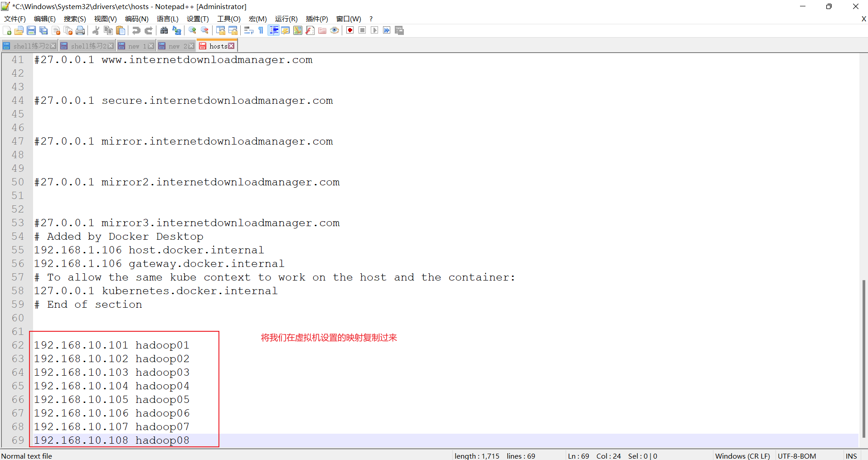
Task: Cut the selection with the scissors icon
Action: (96, 30)
